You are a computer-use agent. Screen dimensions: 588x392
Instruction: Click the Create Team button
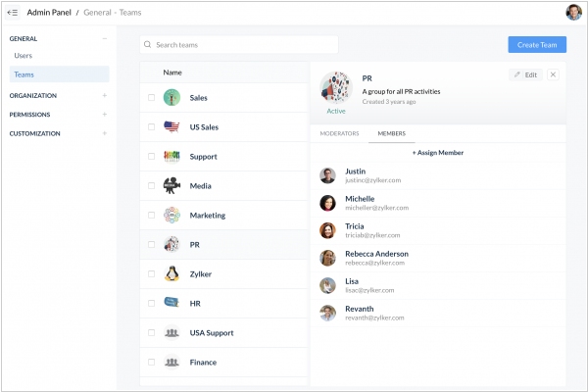536,45
